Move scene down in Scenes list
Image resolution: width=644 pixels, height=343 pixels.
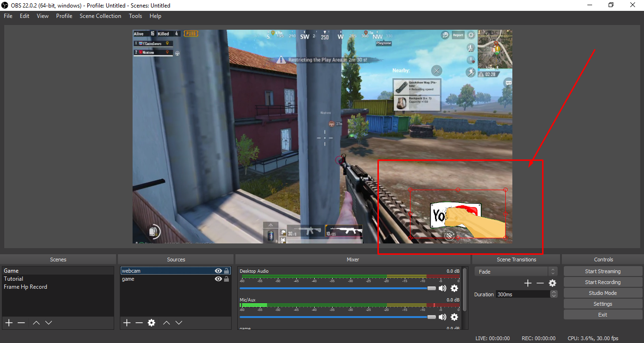(49, 323)
